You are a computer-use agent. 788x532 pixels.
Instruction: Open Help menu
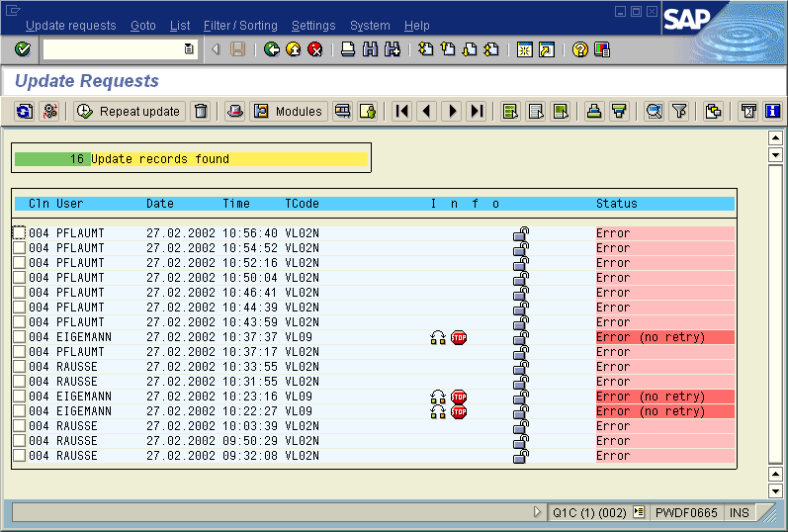(x=416, y=26)
